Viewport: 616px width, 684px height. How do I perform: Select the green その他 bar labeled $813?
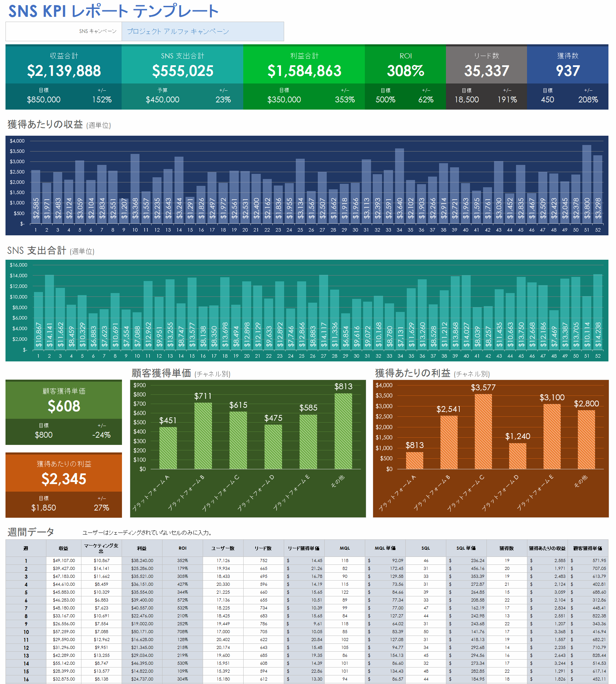pyautogui.click(x=343, y=431)
